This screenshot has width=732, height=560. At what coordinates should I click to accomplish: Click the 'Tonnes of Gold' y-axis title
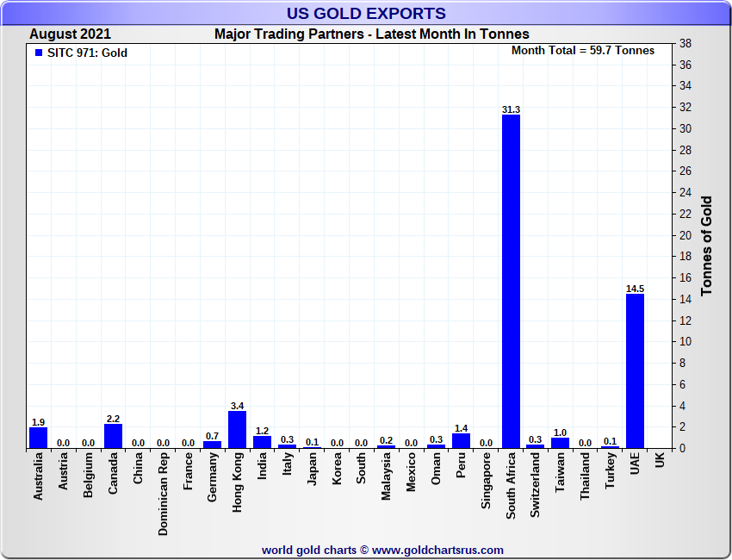click(x=706, y=246)
